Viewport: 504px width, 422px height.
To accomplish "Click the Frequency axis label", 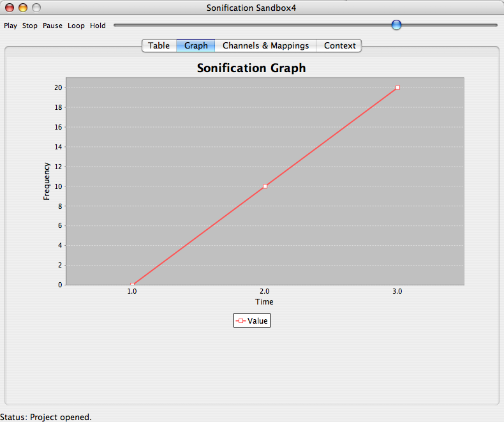I will [47, 181].
